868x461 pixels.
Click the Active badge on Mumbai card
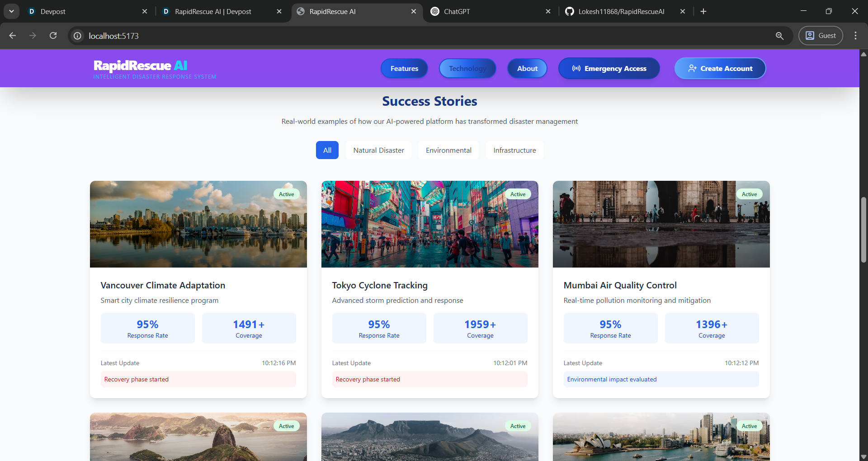750,194
